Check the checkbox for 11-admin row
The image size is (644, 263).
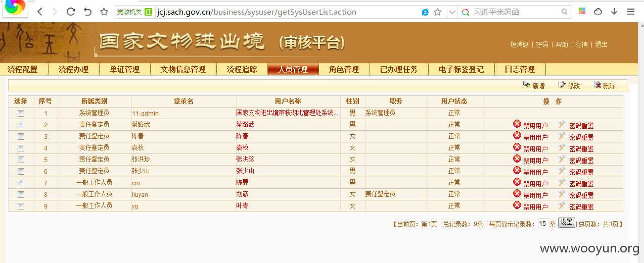[x=21, y=114]
